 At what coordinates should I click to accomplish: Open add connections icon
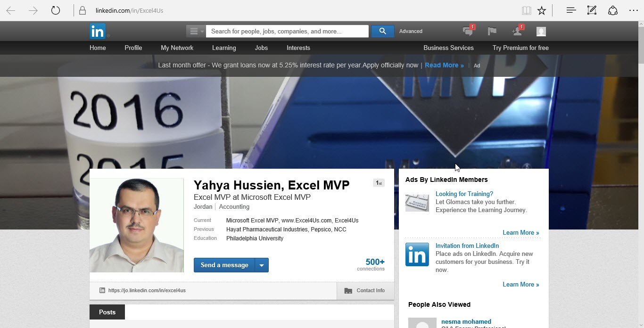(517, 31)
